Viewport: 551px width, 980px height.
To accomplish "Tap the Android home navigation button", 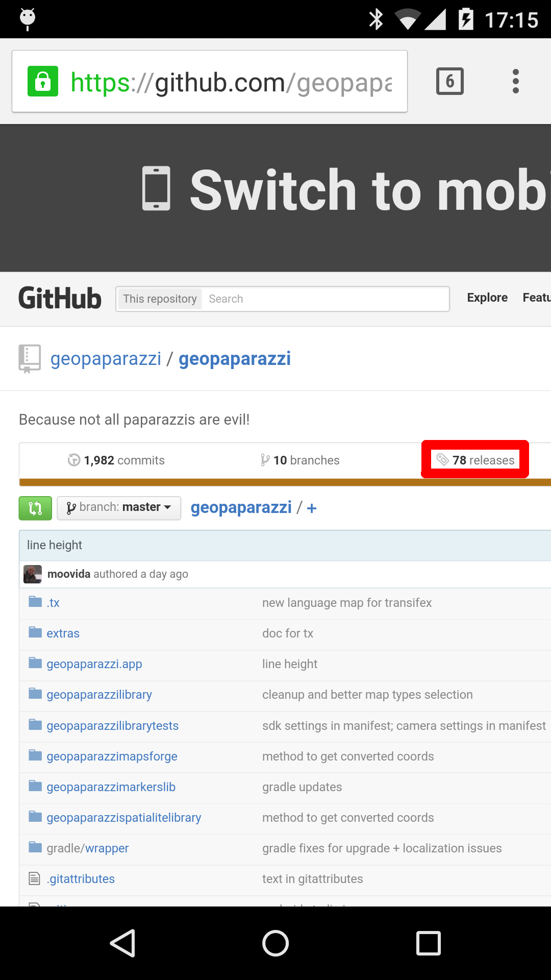I will click(275, 943).
